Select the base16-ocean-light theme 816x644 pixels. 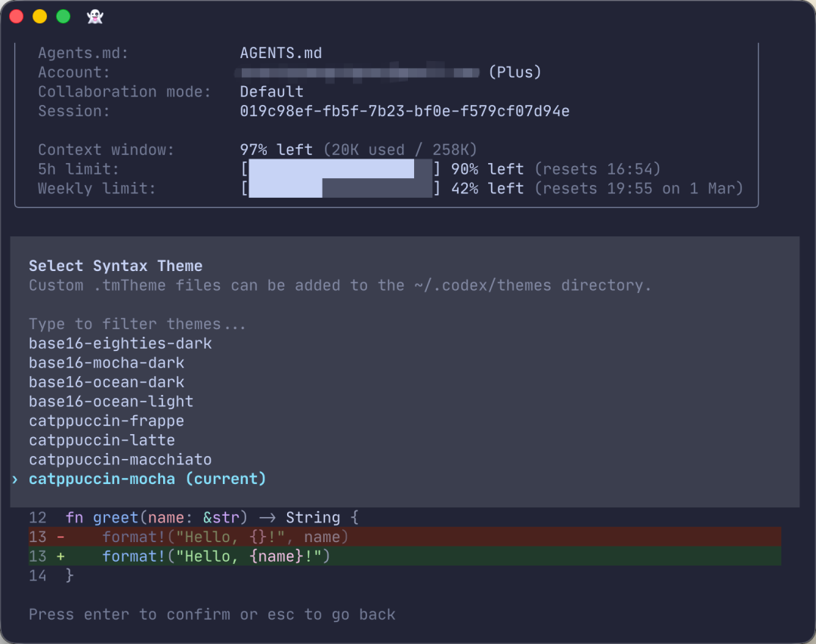(x=110, y=402)
